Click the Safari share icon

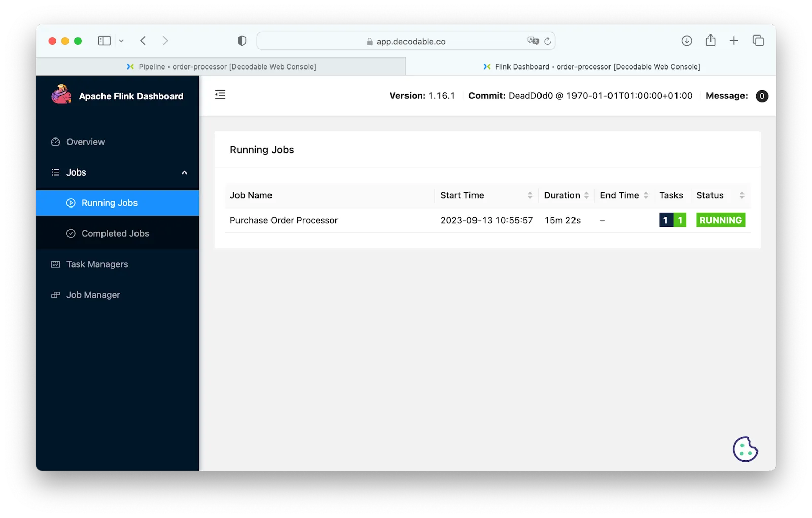tap(710, 40)
